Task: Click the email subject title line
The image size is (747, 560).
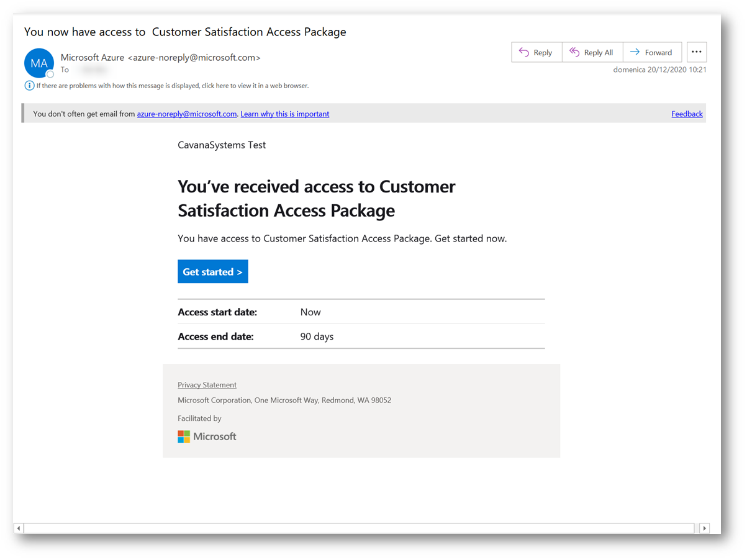Action: 185,32
